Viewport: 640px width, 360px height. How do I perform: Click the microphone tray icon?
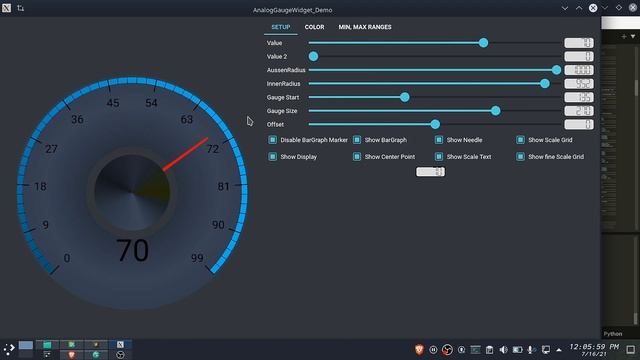tap(531, 350)
